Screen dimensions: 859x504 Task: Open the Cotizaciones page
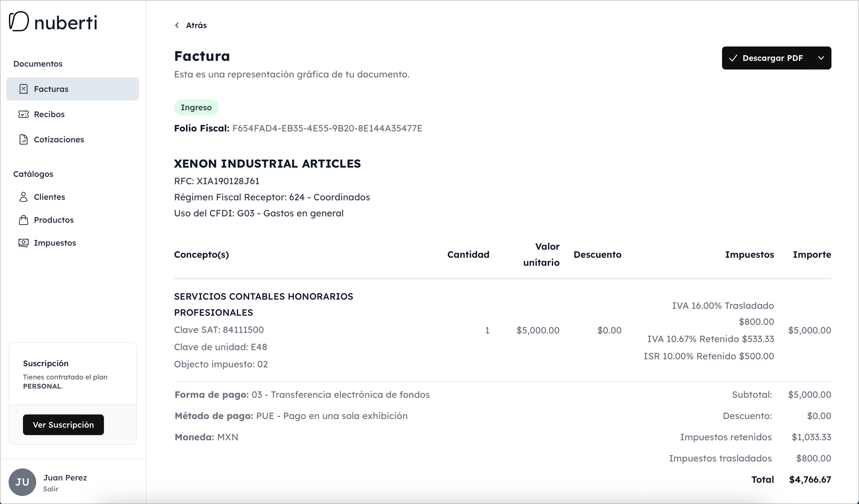59,139
